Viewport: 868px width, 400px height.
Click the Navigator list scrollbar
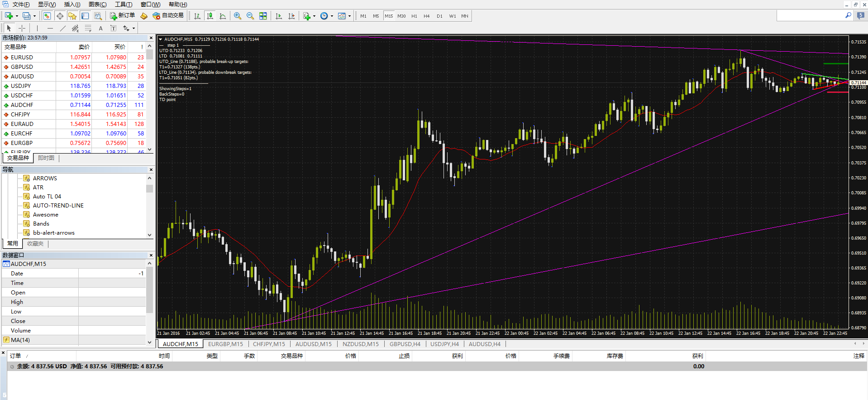click(x=150, y=206)
